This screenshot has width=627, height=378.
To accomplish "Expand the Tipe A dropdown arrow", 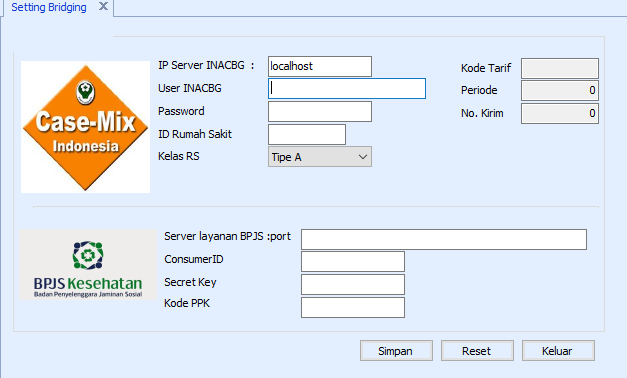I will (363, 157).
